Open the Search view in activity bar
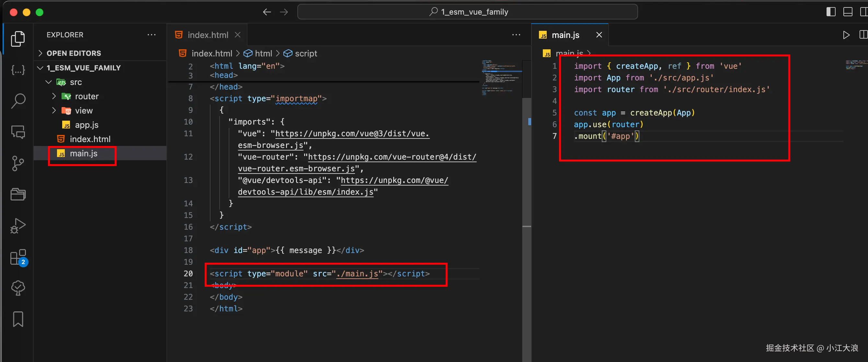The image size is (868, 362). coord(18,101)
